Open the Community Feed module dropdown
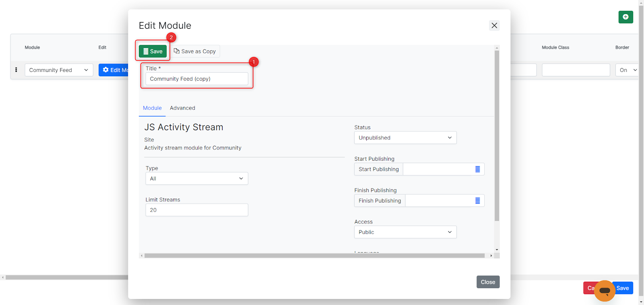The image size is (644, 305). click(x=59, y=70)
